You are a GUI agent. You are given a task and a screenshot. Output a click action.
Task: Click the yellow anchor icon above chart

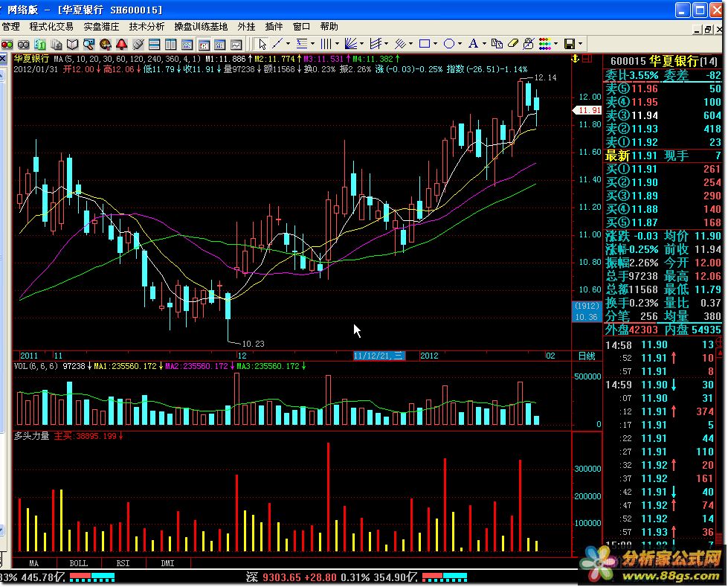click(575, 59)
